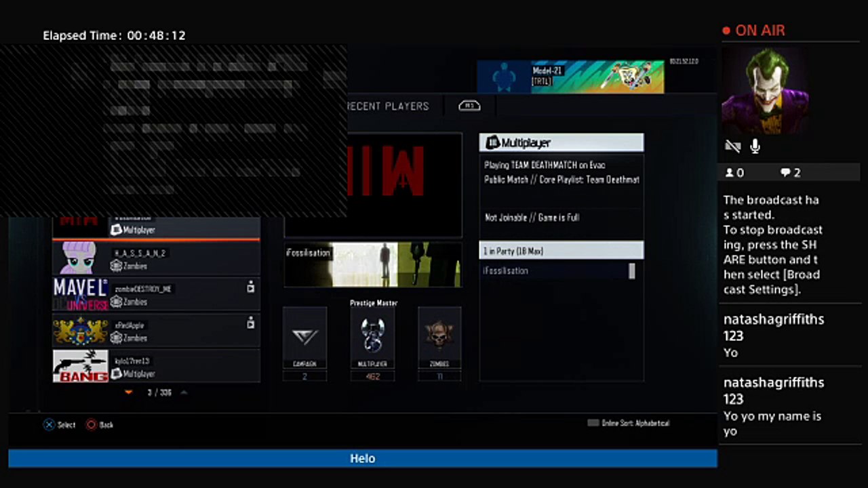The width and height of the screenshot is (868, 488).
Task: Click the viewer count icon
Action: coord(730,173)
